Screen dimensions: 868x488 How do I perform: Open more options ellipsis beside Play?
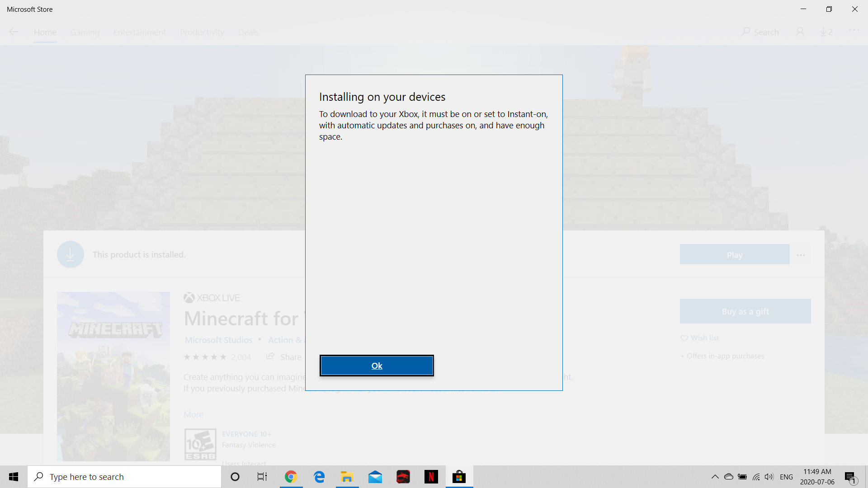(801, 255)
